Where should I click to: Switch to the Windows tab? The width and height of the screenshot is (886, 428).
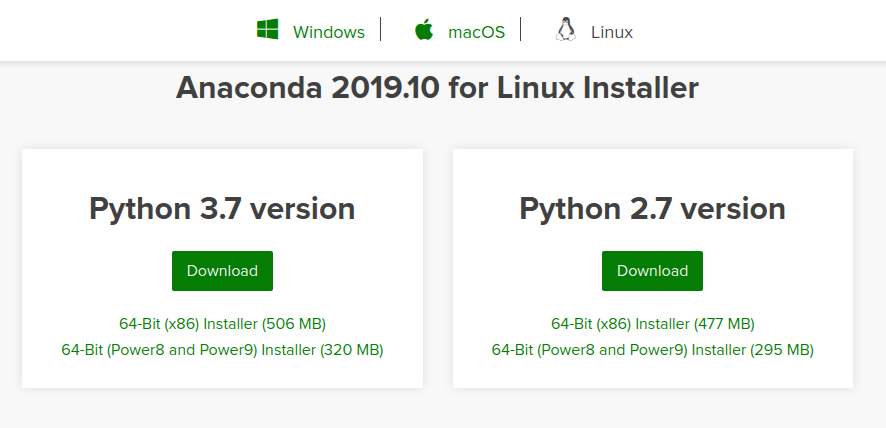coord(328,32)
